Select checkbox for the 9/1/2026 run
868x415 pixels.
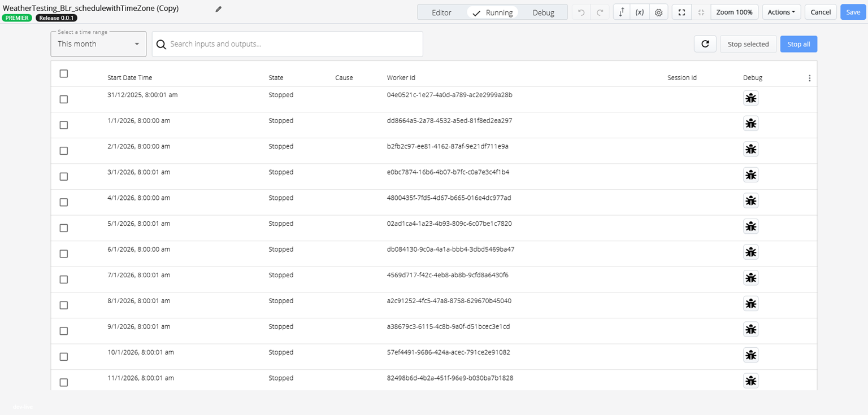[x=64, y=331]
